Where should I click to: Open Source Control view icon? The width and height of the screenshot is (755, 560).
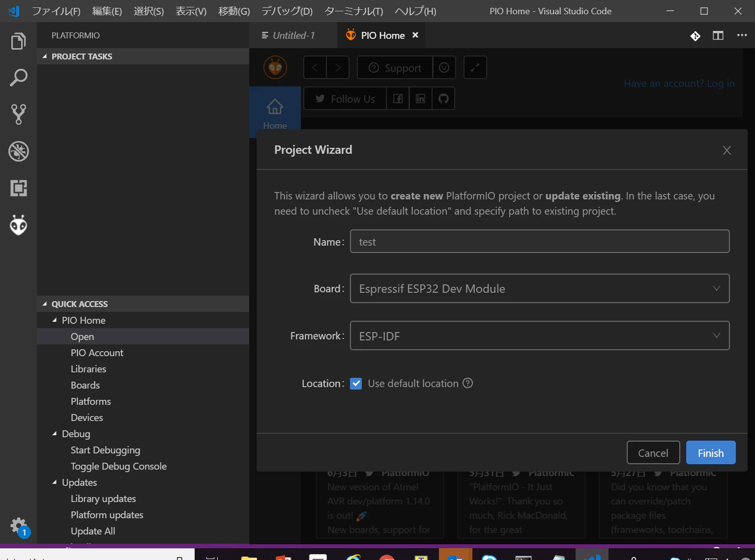pos(18,114)
